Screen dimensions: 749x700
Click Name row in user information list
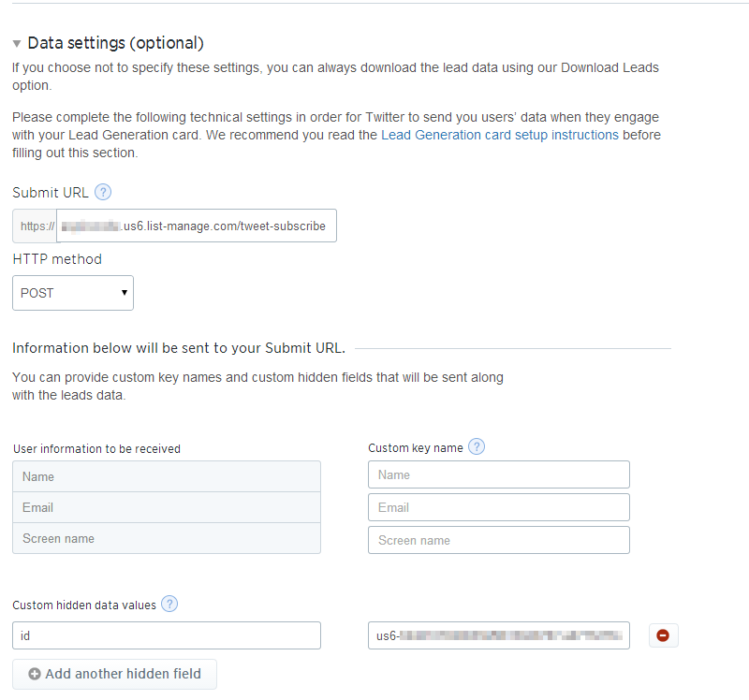[x=167, y=476]
